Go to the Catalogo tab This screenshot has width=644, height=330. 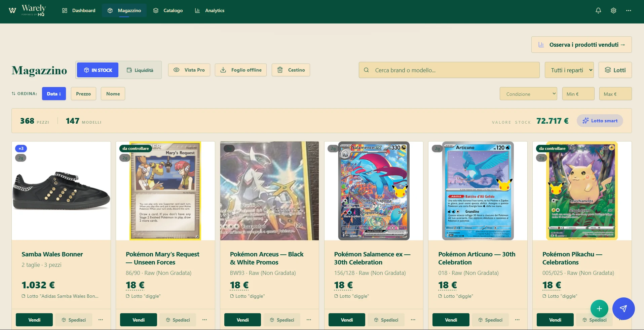[x=168, y=10]
